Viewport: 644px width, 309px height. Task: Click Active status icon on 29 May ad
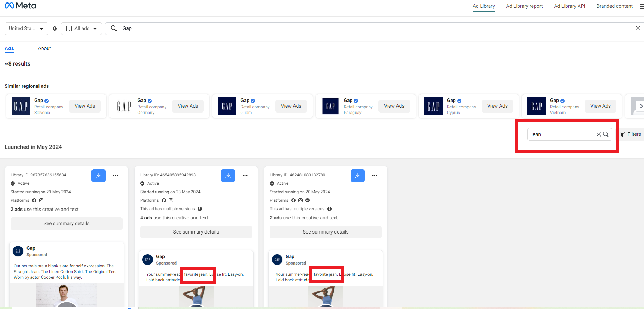13,183
